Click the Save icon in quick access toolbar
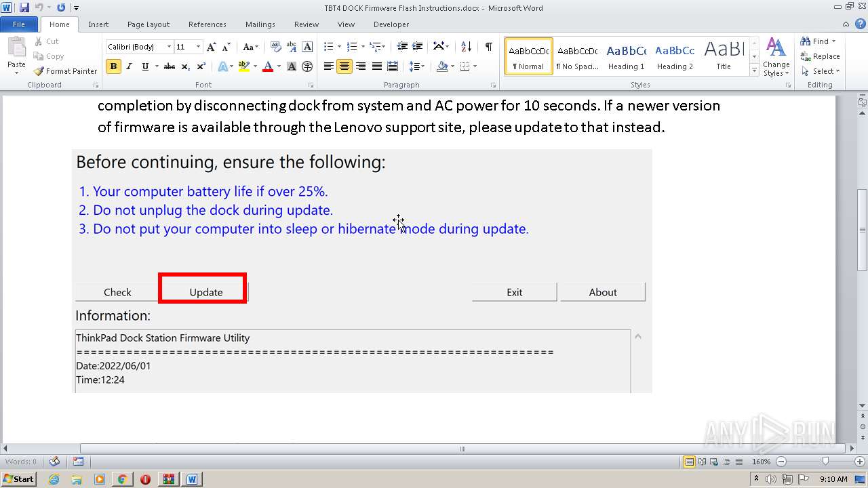Screen dimensions: 868x488 point(24,7)
